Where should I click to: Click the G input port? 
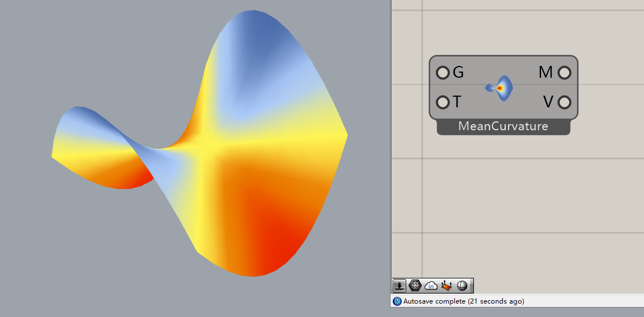tap(443, 73)
